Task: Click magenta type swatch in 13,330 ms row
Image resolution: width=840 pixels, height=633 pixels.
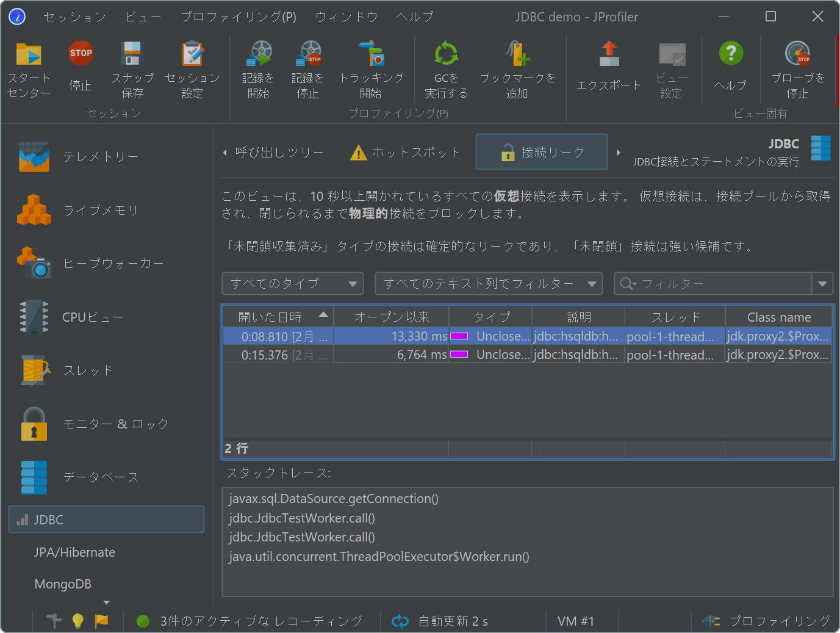Action: (459, 336)
